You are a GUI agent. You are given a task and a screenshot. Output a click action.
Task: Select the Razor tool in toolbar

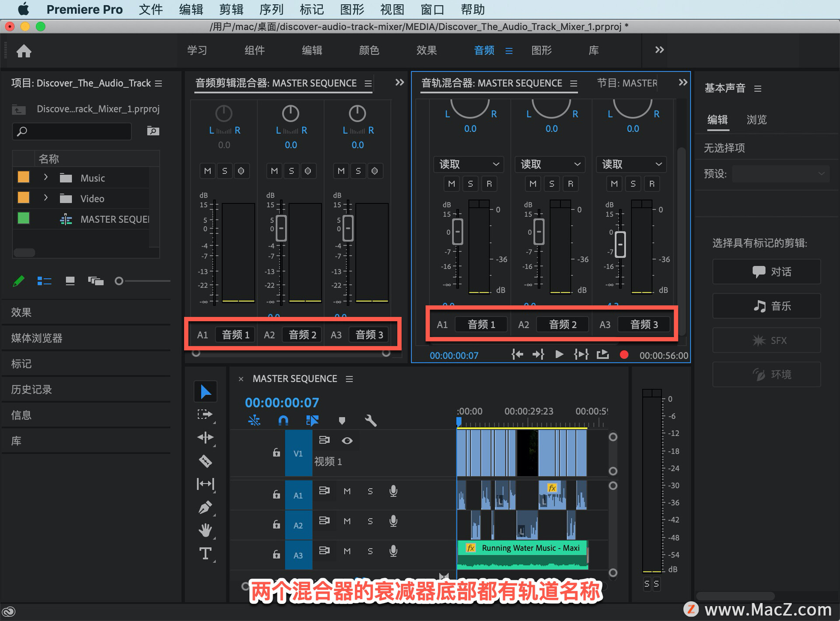[x=205, y=461]
